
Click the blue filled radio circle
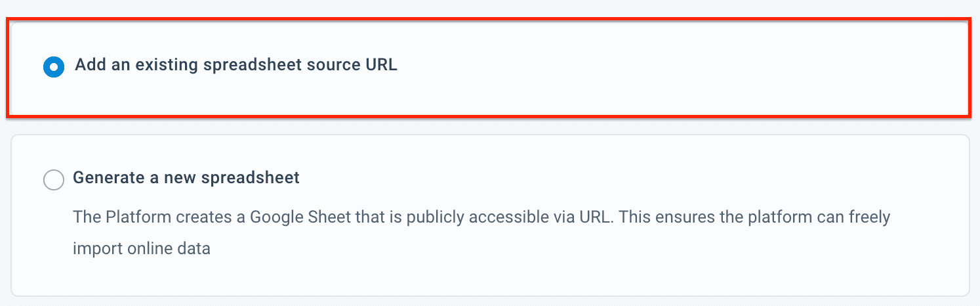(x=54, y=66)
